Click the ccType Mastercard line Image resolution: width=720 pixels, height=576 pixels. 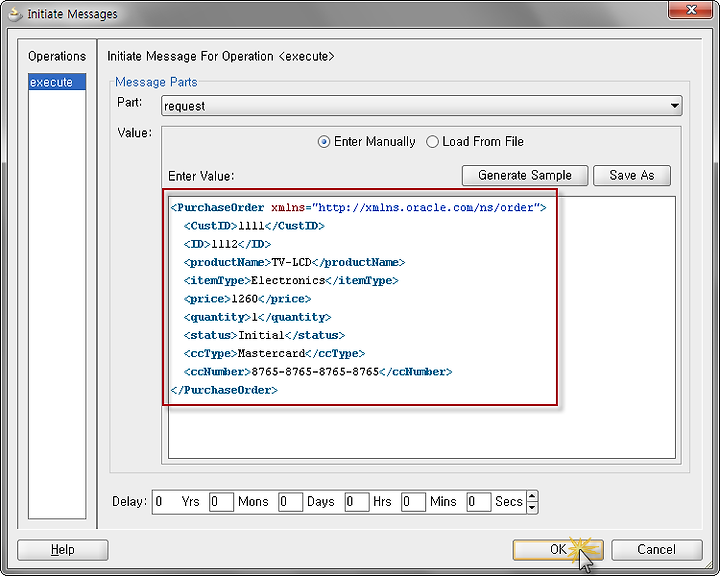click(274, 354)
